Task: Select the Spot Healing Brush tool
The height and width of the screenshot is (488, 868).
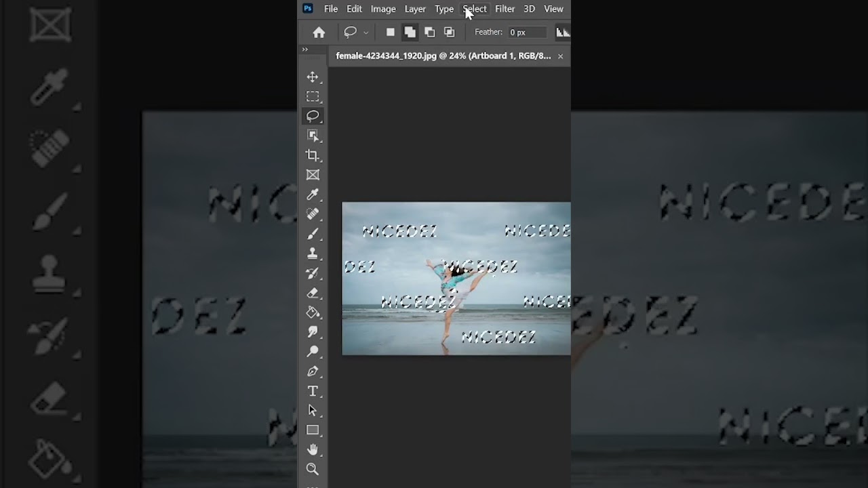Action: click(x=313, y=214)
